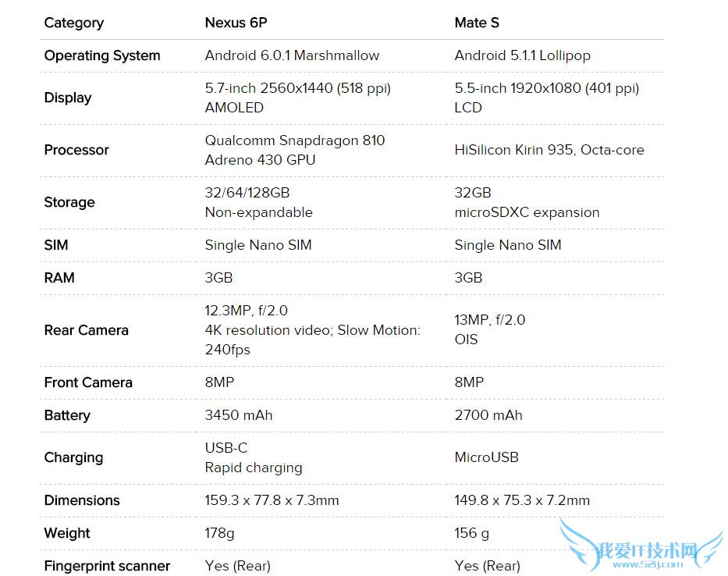
Task: Select the Operating System row label
Action: tap(102, 55)
